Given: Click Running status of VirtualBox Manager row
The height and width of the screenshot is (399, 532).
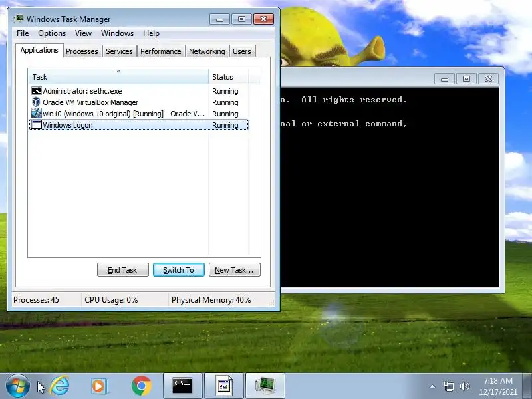Looking at the screenshot, I should pyautogui.click(x=225, y=102).
